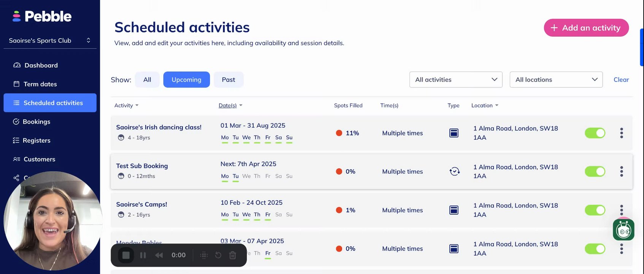The width and height of the screenshot is (644, 274).
Task: Click the subscription type icon for Test Sub Booking
Action: pos(454,172)
